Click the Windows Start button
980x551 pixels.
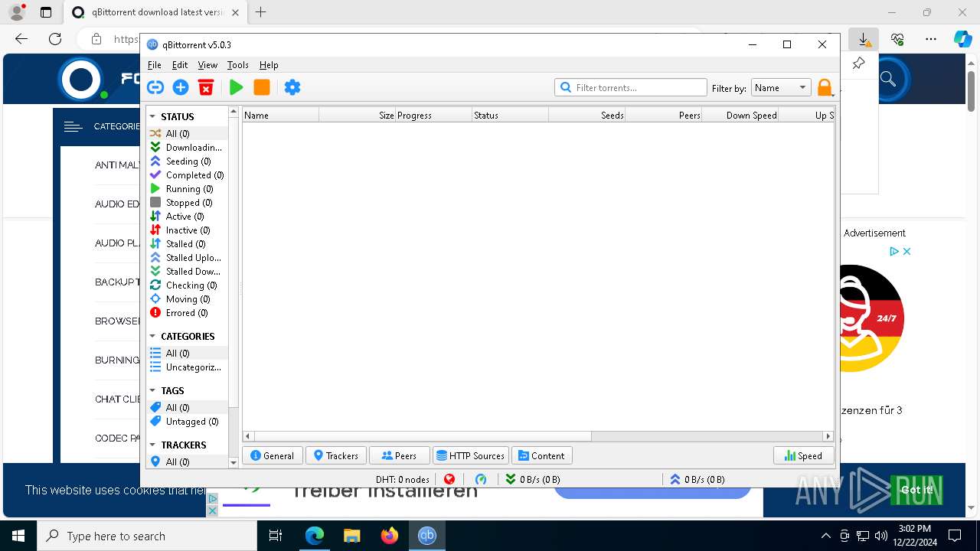click(18, 536)
